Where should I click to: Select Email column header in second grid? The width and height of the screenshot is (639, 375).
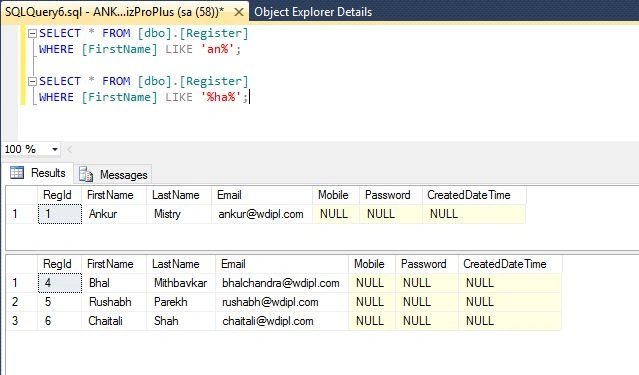(x=282, y=264)
